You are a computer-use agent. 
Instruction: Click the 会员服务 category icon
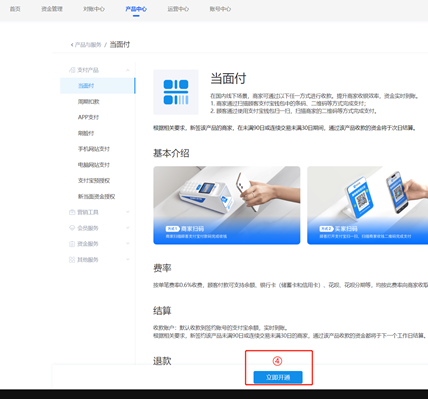point(72,228)
